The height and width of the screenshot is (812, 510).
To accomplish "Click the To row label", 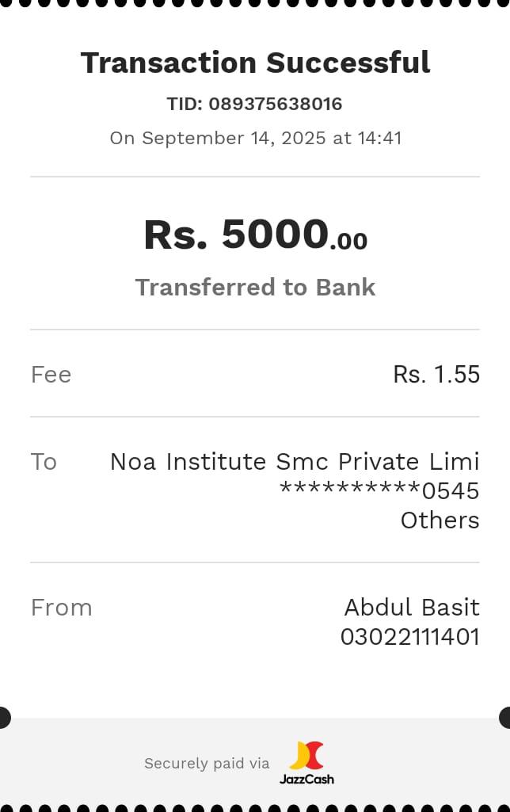I will tap(44, 461).
